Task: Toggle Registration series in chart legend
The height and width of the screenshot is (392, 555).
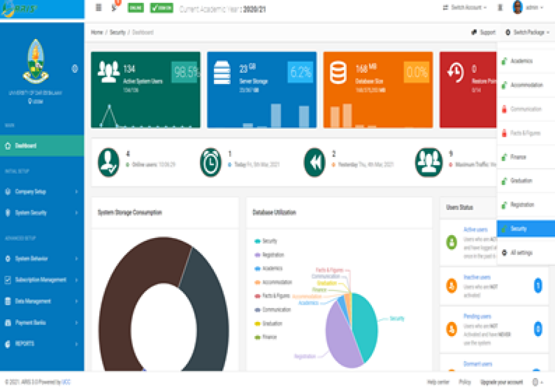Action: pyautogui.click(x=272, y=255)
